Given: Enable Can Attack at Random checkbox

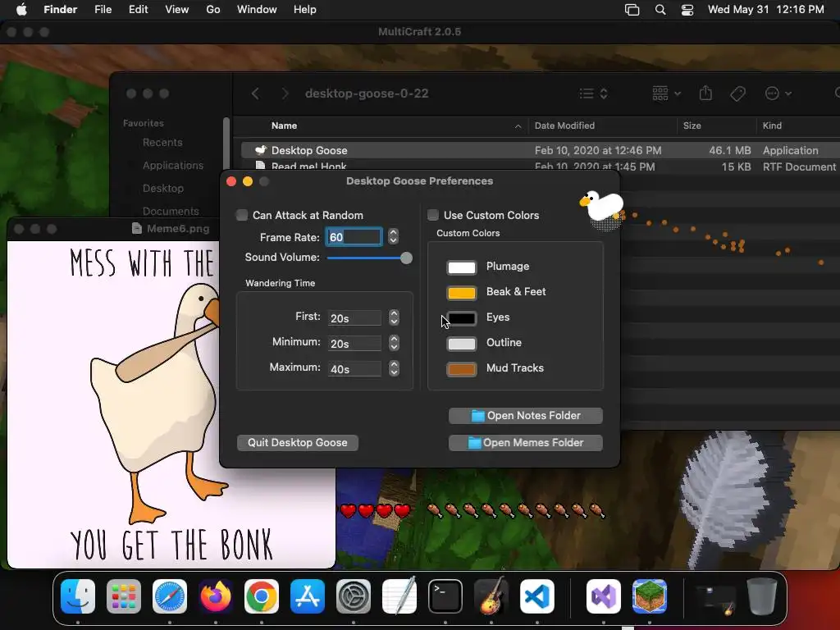Looking at the screenshot, I should [242, 216].
